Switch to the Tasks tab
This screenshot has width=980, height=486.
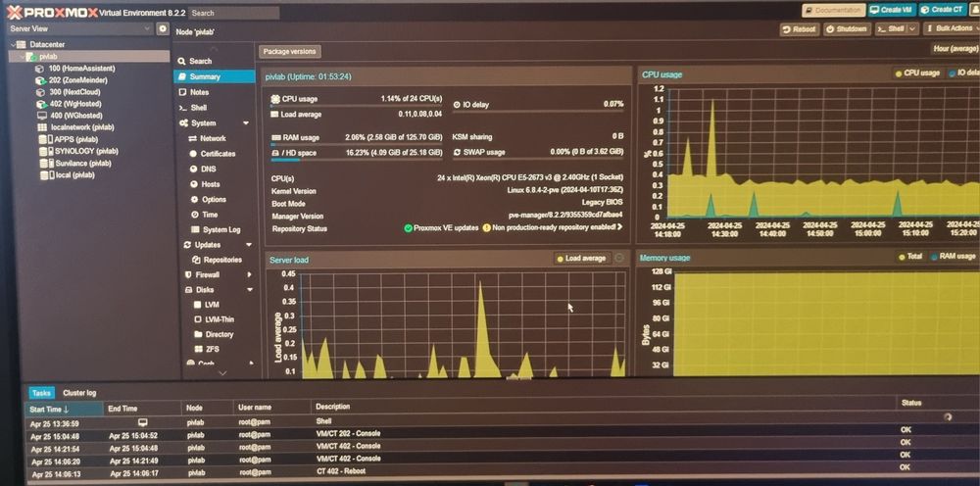(41, 393)
